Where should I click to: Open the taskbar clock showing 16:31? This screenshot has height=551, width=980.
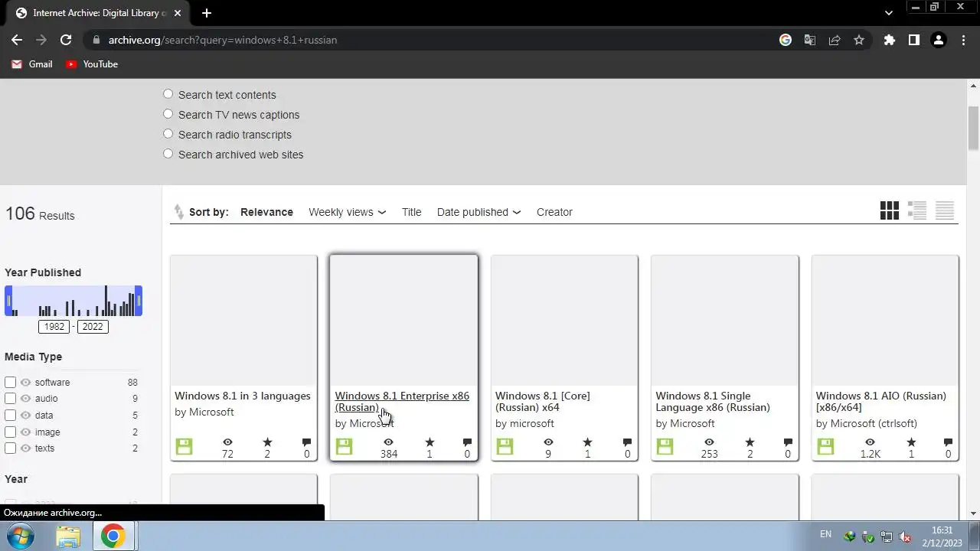[x=942, y=536]
